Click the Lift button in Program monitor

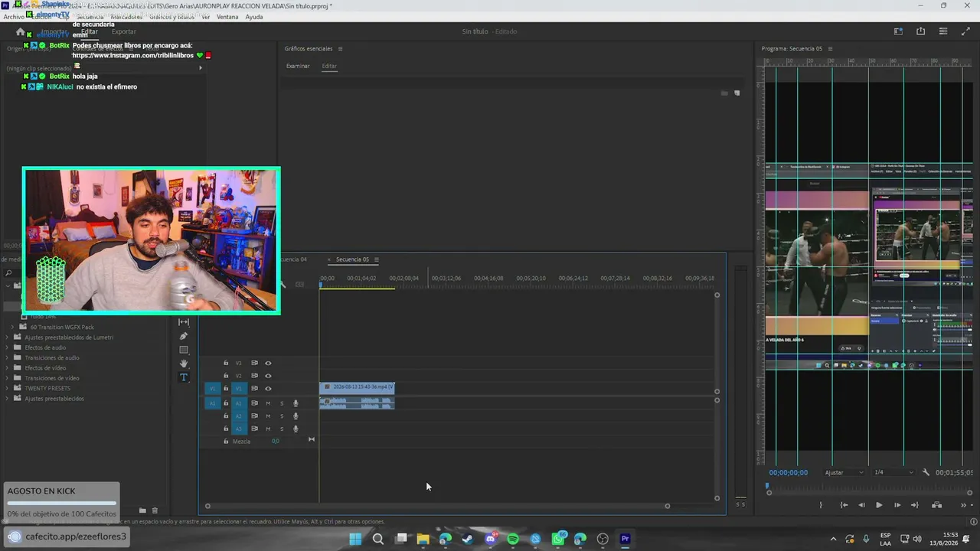936,505
